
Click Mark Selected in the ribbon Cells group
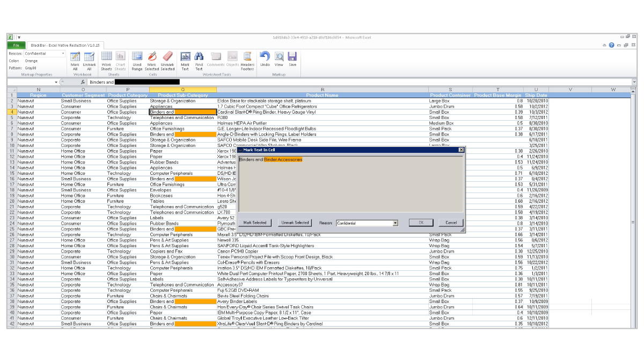(152, 61)
